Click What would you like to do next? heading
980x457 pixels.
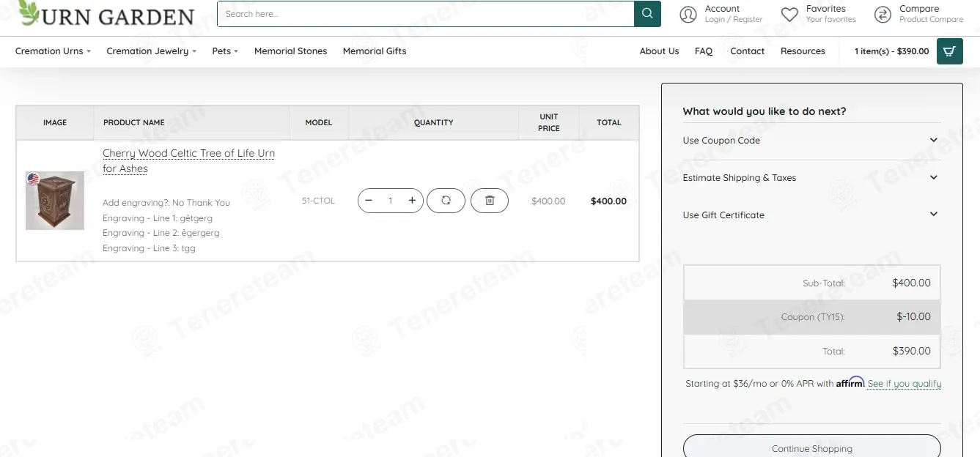[x=765, y=111]
